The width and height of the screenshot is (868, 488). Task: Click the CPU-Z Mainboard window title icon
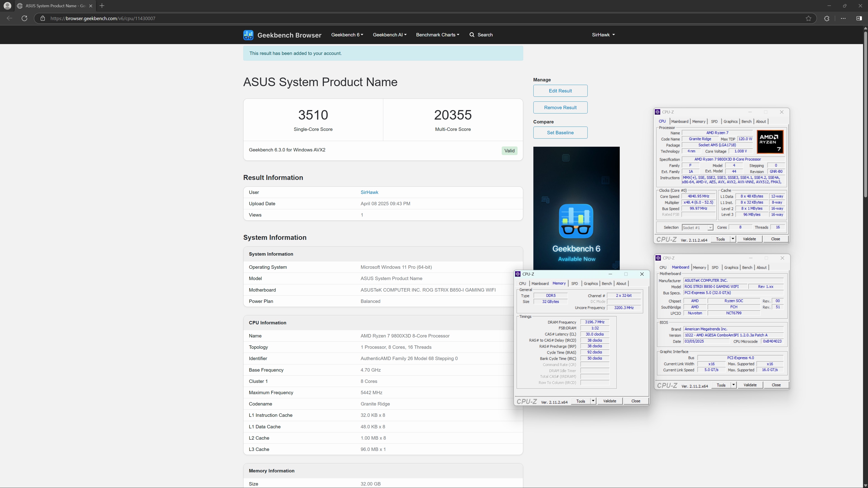(x=658, y=258)
